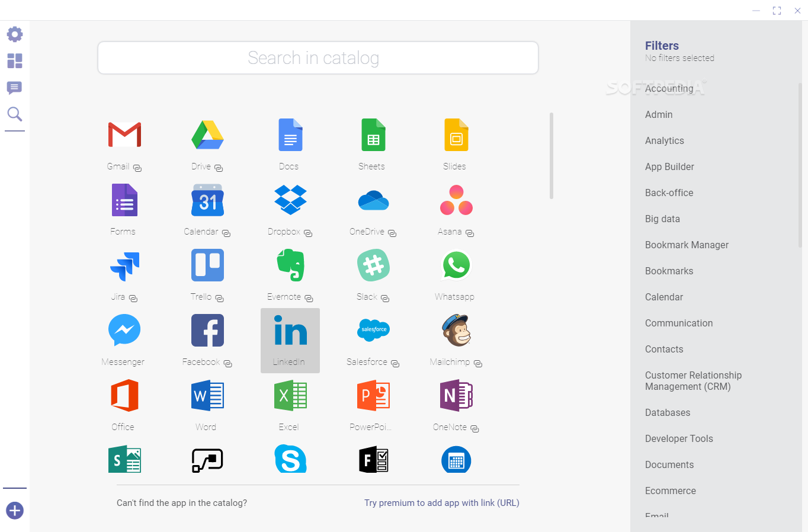
Task: Filter by Documents
Action: pos(669,464)
